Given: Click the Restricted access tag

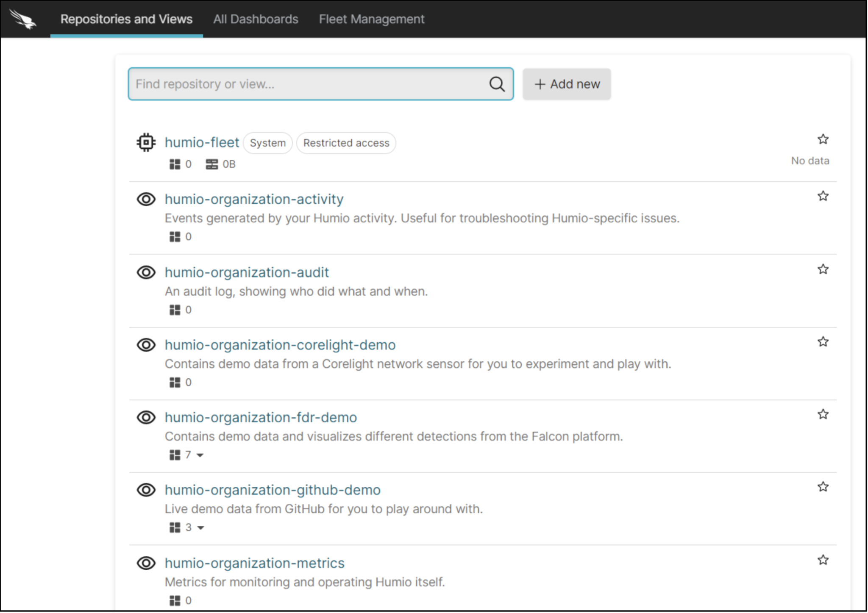Looking at the screenshot, I should point(346,143).
